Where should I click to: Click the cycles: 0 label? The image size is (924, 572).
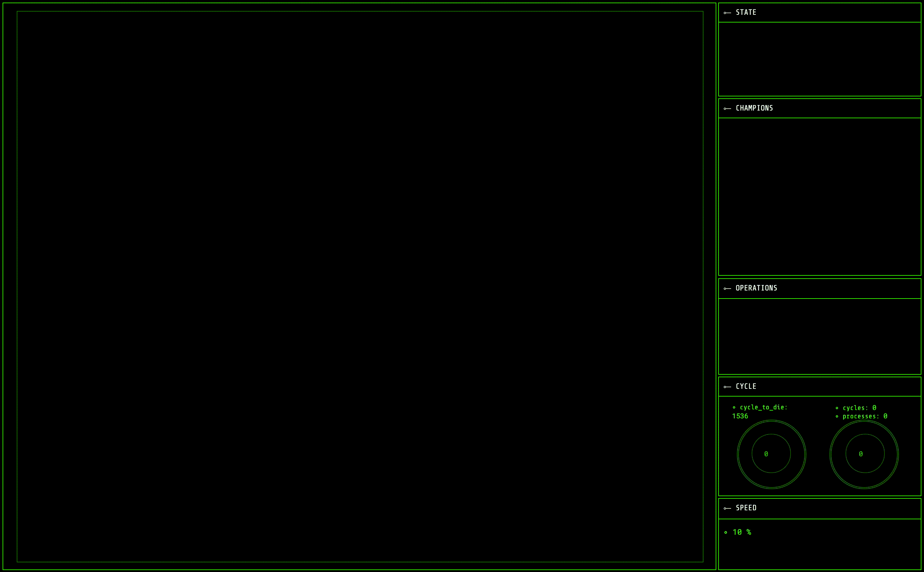tap(859, 408)
